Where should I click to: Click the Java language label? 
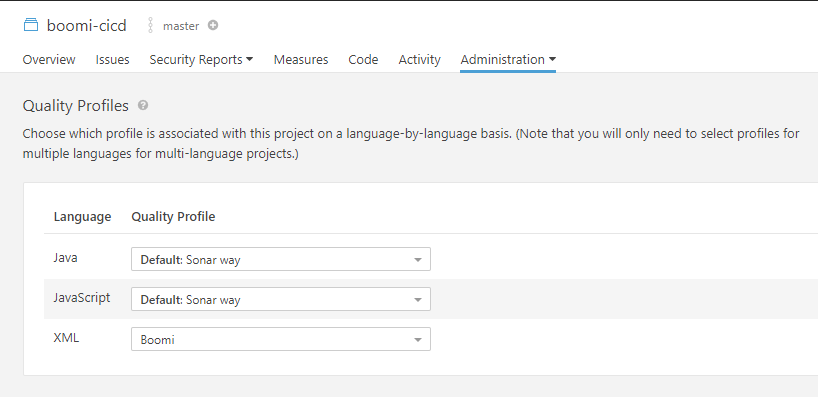(65, 258)
